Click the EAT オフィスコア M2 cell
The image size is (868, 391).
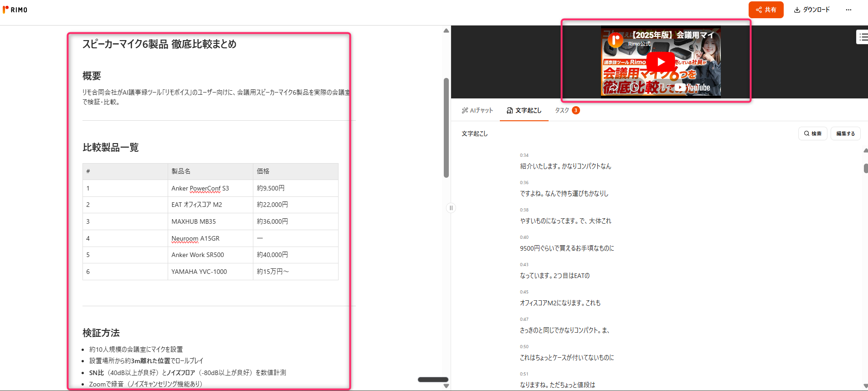210,205
